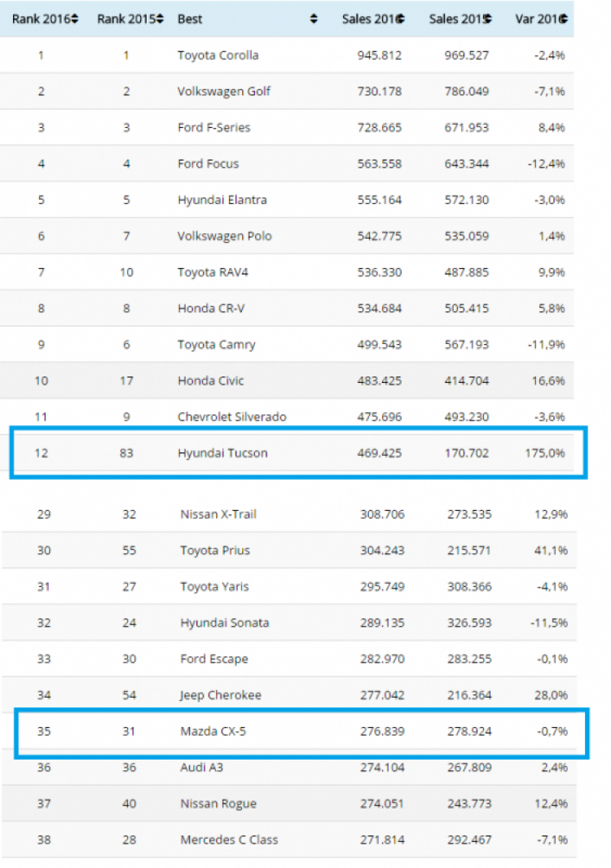The height and width of the screenshot is (868, 611).
Task: Click the Ford F-Series entry
Action: click(x=213, y=127)
